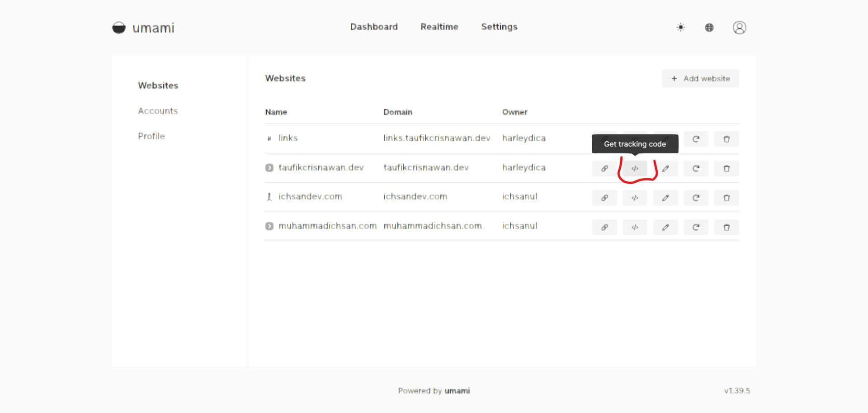Click the share link icon for ichsandev.com
868x413 pixels.
[604, 198]
